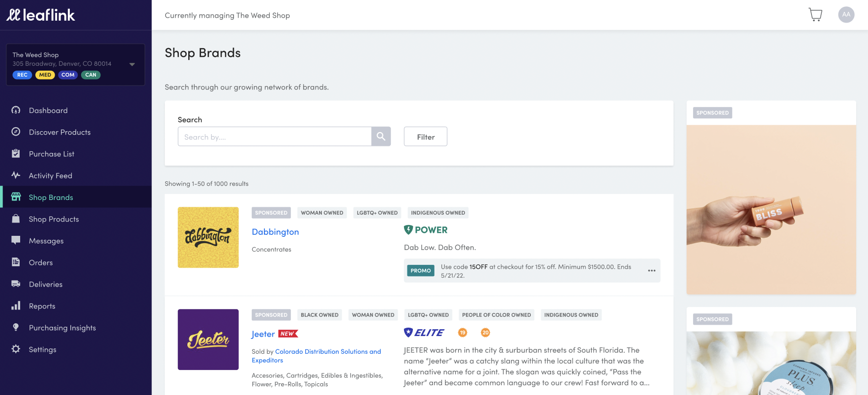This screenshot has width=868, height=395.
Task: Click Dabbington's INDIGENOUS OWNED tag
Action: pyautogui.click(x=438, y=213)
